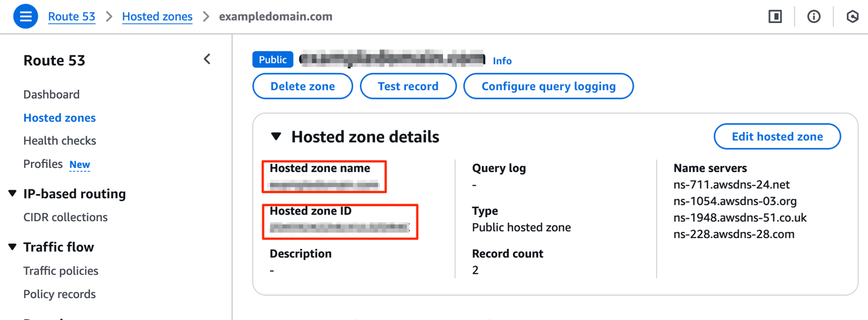The width and height of the screenshot is (868, 320).
Task: Click name server ns-228.awsdns-28.com
Action: coord(734,234)
